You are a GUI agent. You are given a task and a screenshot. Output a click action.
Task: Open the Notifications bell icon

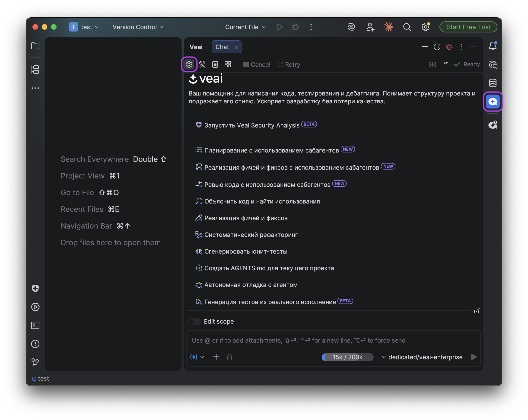(493, 46)
